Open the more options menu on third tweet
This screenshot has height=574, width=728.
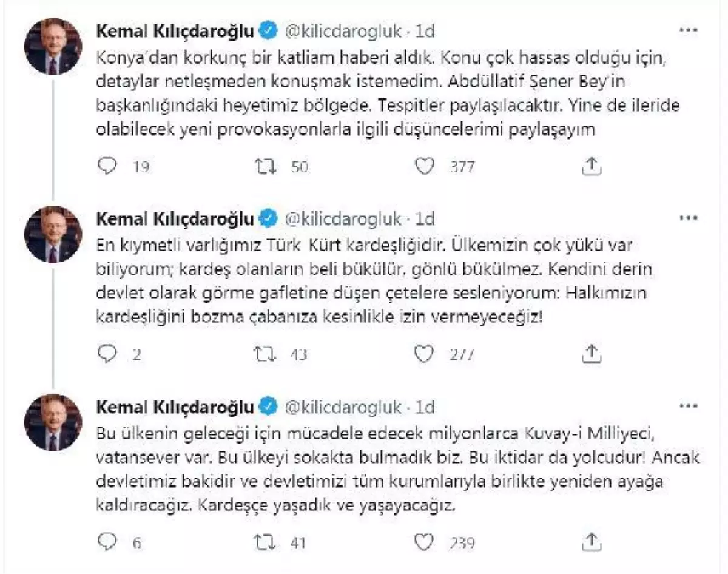click(x=688, y=405)
